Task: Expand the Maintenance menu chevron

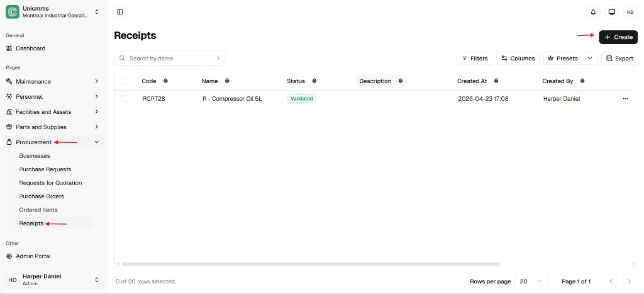Action: point(96,81)
